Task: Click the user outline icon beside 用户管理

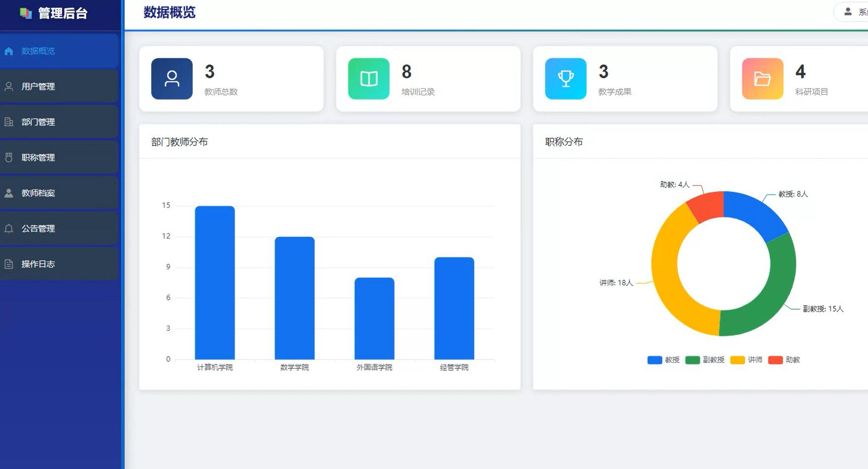Action: 9,86
